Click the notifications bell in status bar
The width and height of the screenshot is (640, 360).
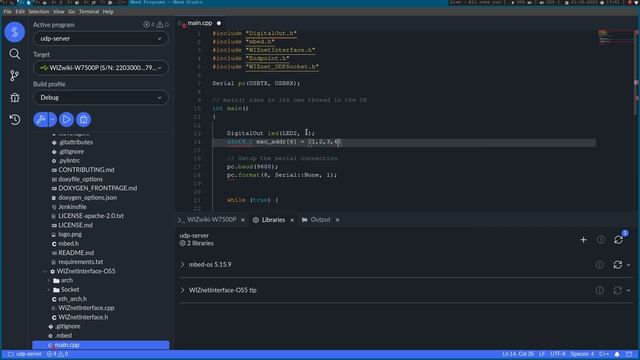point(617,354)
